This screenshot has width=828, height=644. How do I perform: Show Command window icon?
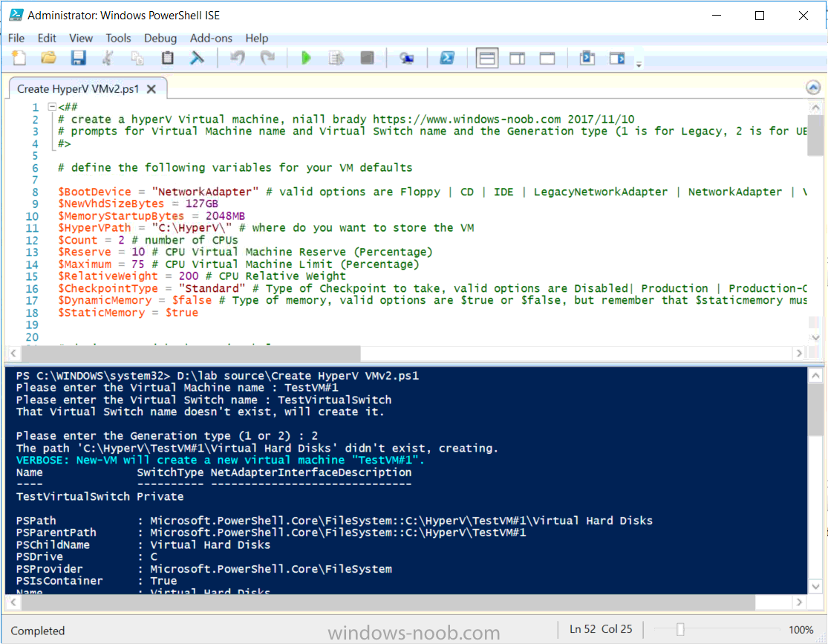pyautogui.click(x=587, y=58)
